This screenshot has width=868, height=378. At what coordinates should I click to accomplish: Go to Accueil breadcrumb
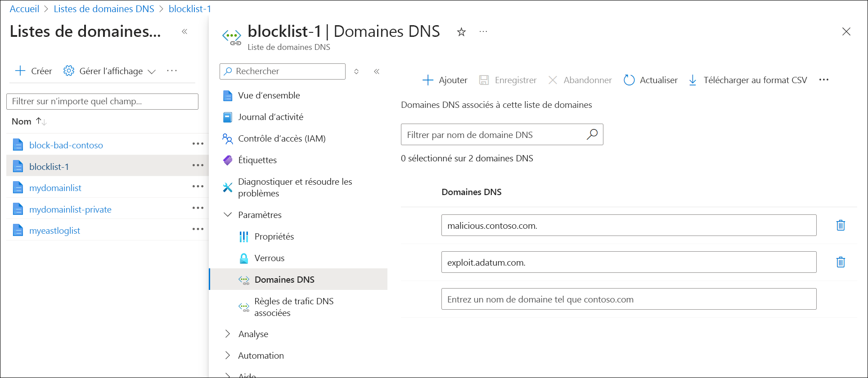pyautogui.click(x=24, y=9)
